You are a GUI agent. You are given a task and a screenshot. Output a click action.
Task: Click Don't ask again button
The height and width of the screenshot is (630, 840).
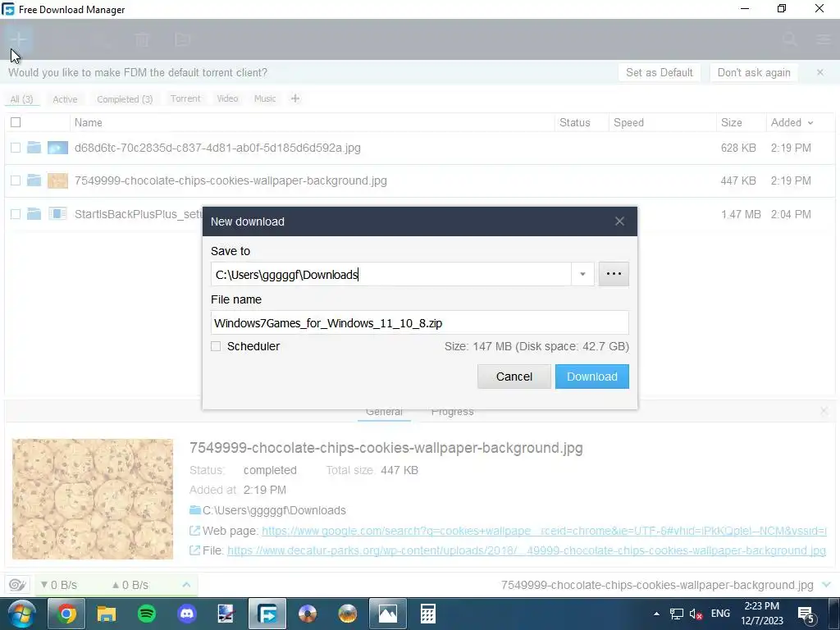click(754, 72)
